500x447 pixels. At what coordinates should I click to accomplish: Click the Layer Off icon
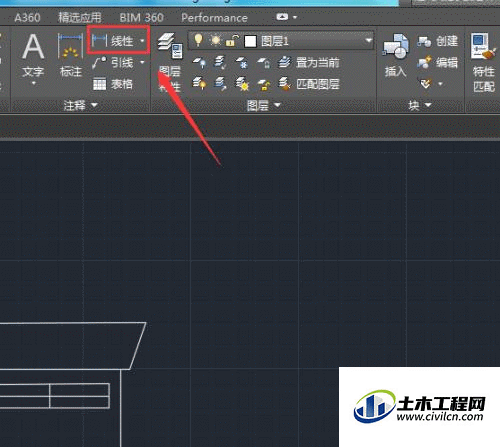point(199,62)
